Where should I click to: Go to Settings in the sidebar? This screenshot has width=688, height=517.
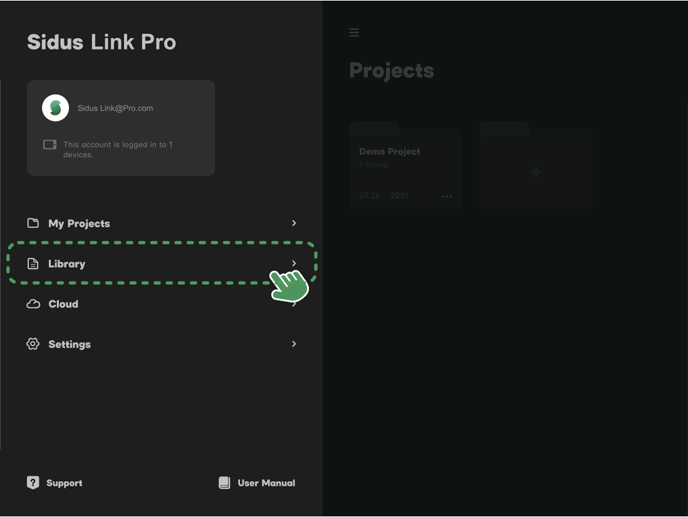pyautogui.click(x=161, y=344)
